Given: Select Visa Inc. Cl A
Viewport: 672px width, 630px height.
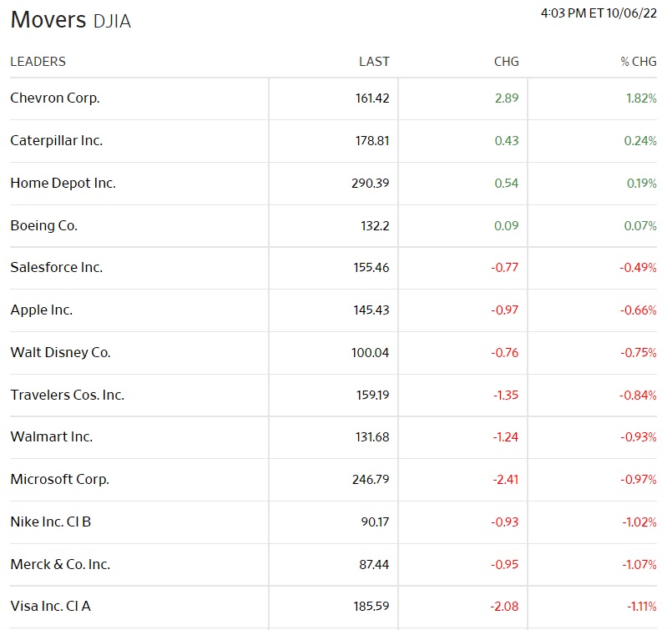Looking at the screenshot, I should [51, 606].
